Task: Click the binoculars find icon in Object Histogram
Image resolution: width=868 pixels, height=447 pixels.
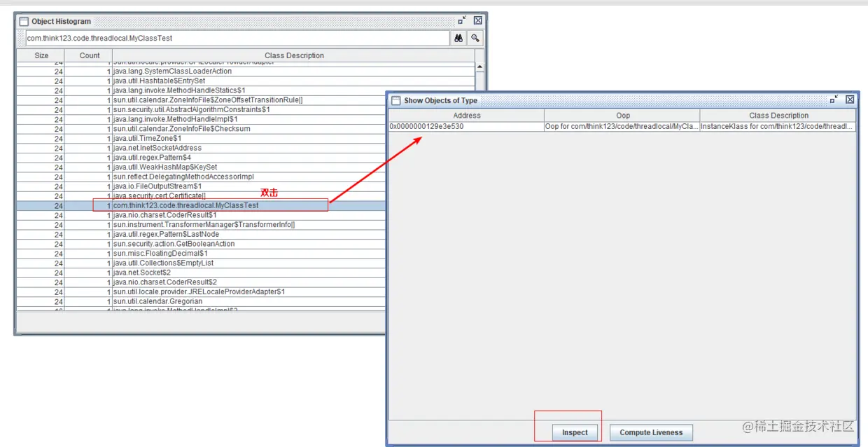Action: [458, 39]
